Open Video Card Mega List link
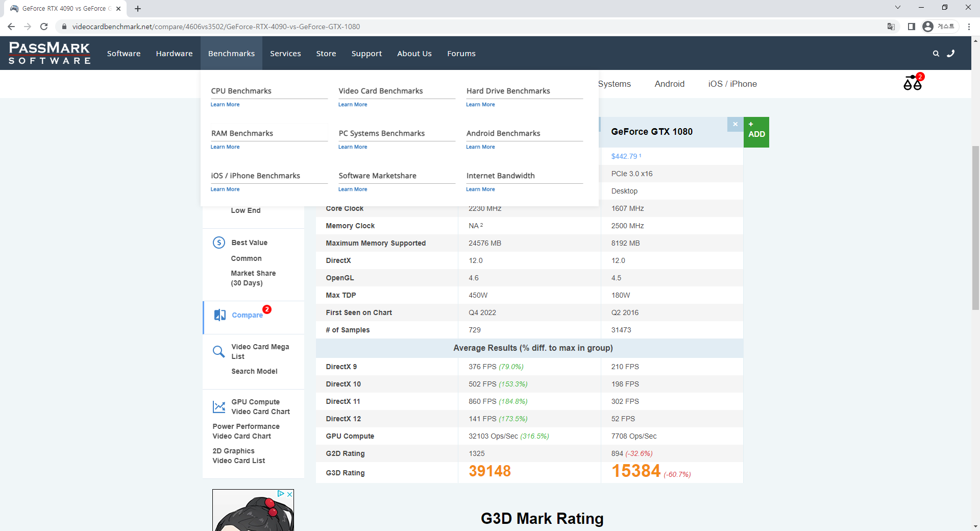 click(x=260, y=351)
